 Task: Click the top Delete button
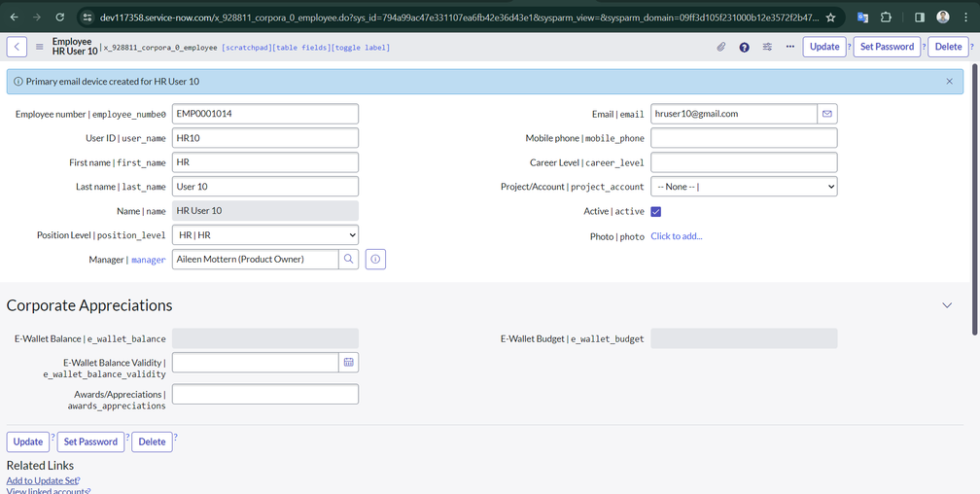click(x=948, y=47)
